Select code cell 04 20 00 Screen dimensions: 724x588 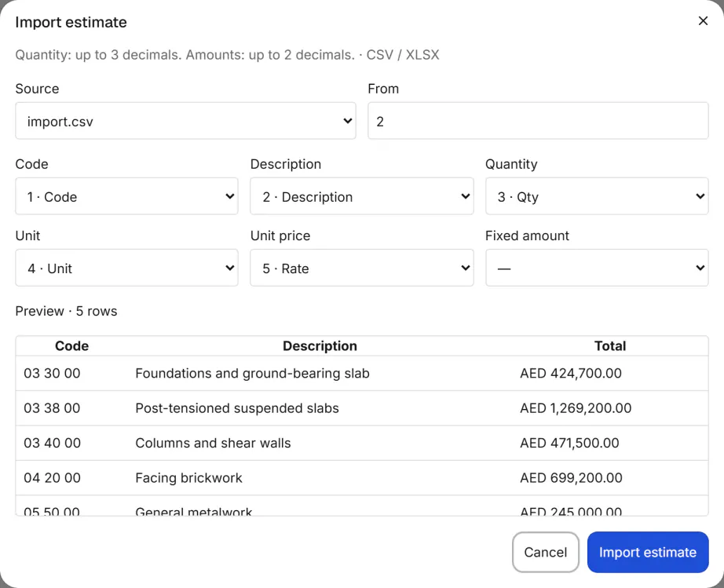pyautogui.click(x=52, y=477)
